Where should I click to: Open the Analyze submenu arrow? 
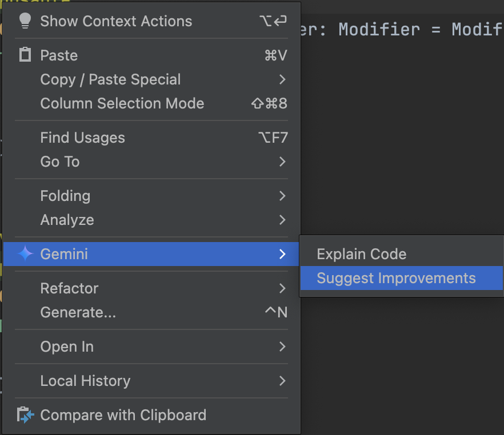coord(282,220)
